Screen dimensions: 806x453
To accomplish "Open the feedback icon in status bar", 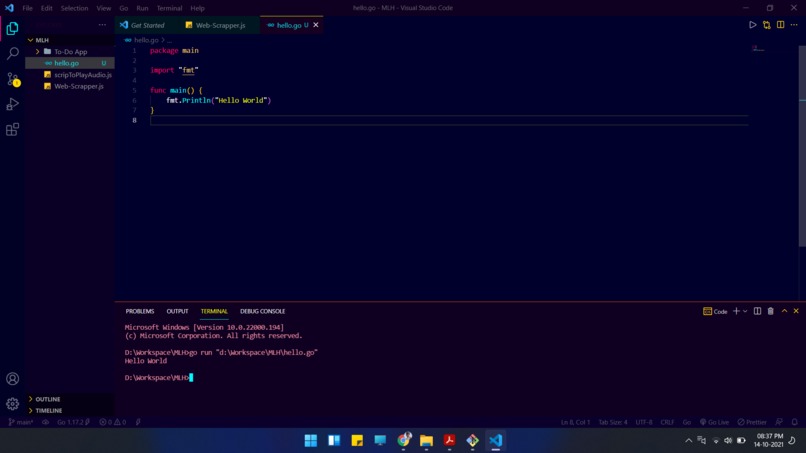I will 779,422.
